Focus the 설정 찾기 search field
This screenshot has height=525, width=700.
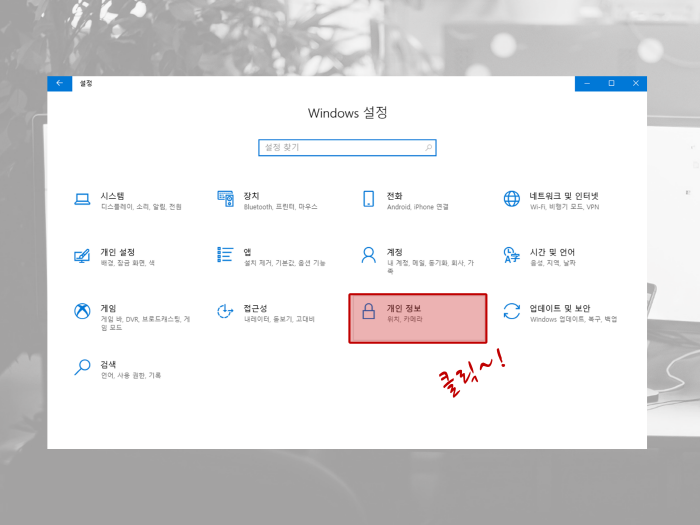[x=347, y=148]
